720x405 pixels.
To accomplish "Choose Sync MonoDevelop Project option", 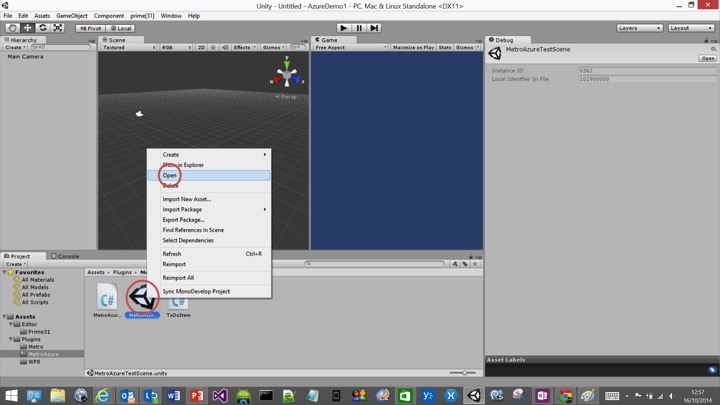I will coord(209,292).
